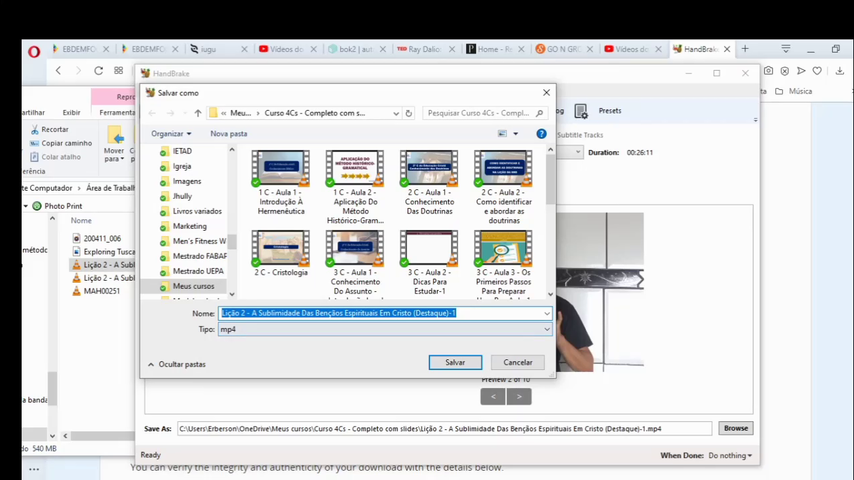Go up one folder level with the arrow
This screenshot has height=480, width=854.
pyautogui.click(x=198, y=113)
